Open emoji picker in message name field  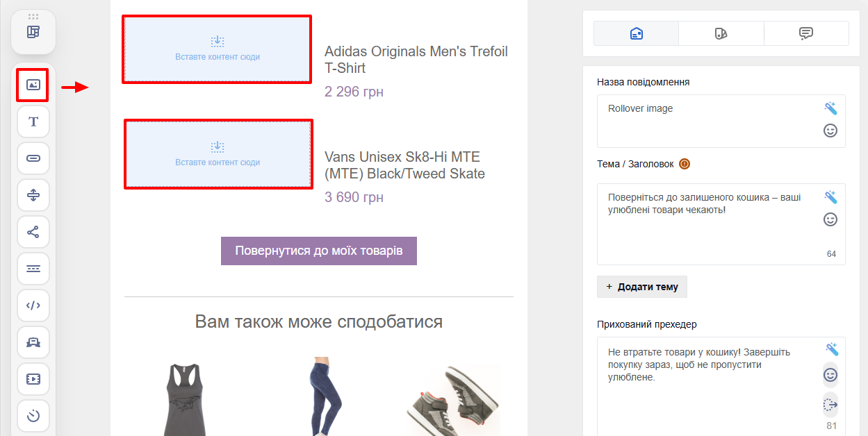[x=830, y=131]
